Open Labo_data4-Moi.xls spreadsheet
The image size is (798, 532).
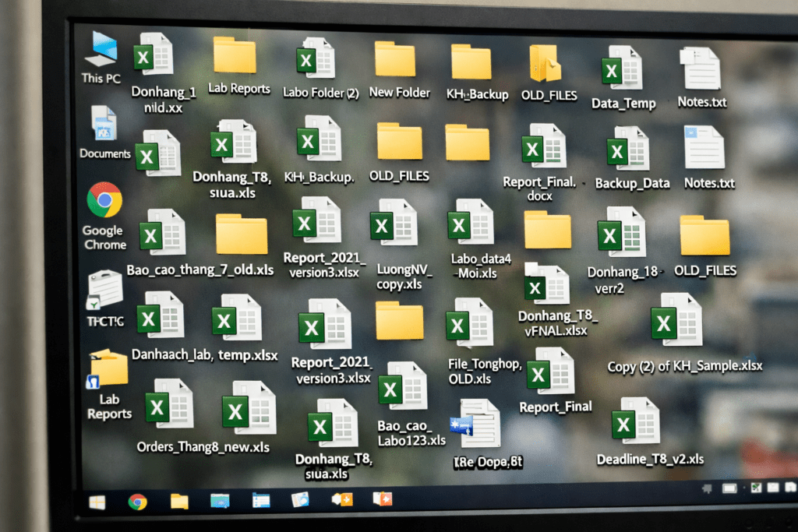pyautogui.click(x=470, y=223)
